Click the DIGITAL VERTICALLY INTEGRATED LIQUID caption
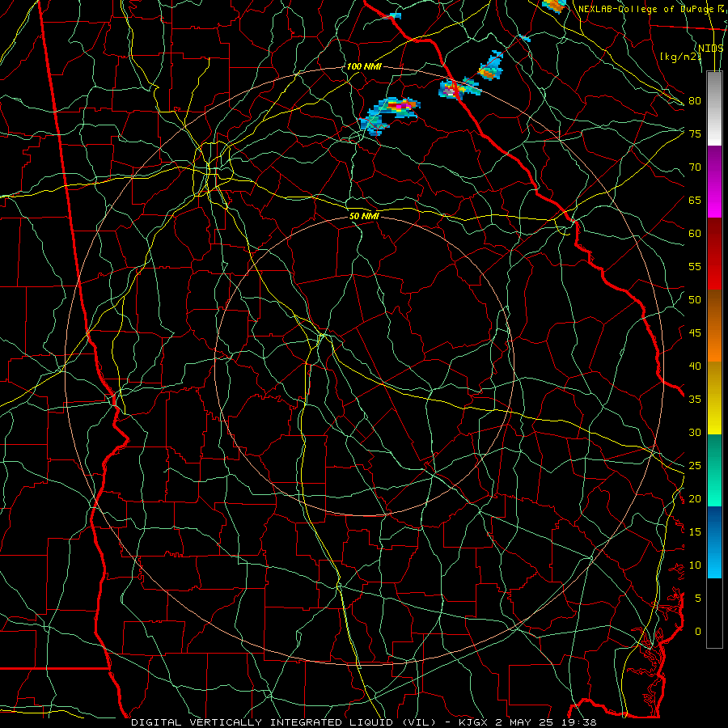This screenshot has width=728, height=728. (284, 722)
